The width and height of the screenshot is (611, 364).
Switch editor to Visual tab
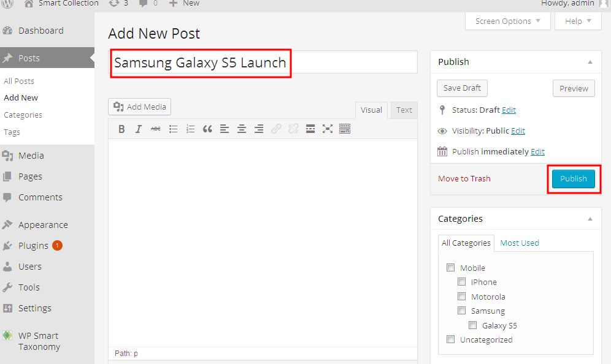[x=371, y=110]
